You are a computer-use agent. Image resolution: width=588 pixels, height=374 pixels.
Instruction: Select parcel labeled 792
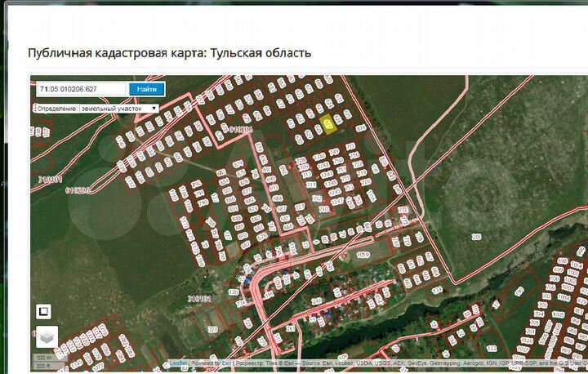click(196, 185)
